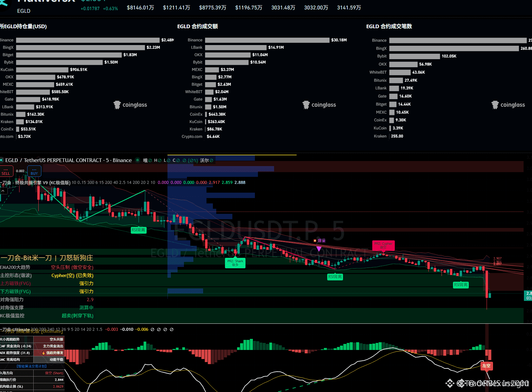Click the 2.859 indicator value
Image resolution: width=532 pixels, height=392 pixels.
tap(227, 183)
